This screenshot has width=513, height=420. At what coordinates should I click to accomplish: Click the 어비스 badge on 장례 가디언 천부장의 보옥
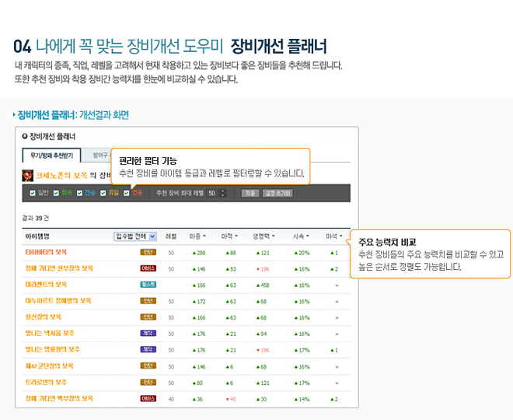148,268
